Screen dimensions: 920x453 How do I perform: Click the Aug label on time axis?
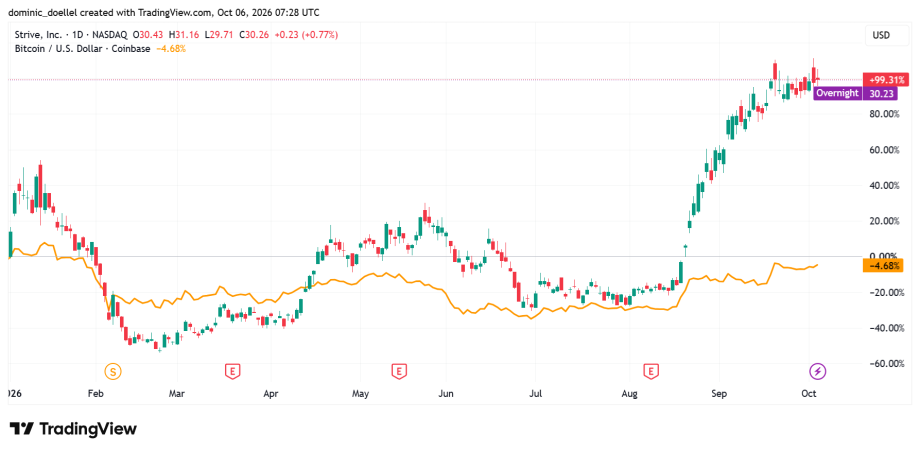pyautogui.click(x=630, y=394)
